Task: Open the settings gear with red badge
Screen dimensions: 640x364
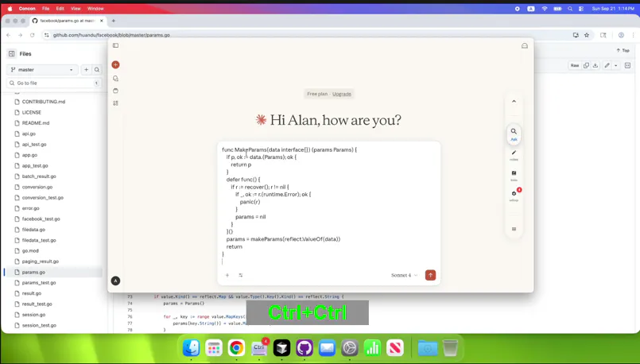Action: click(x=514, y=195)
